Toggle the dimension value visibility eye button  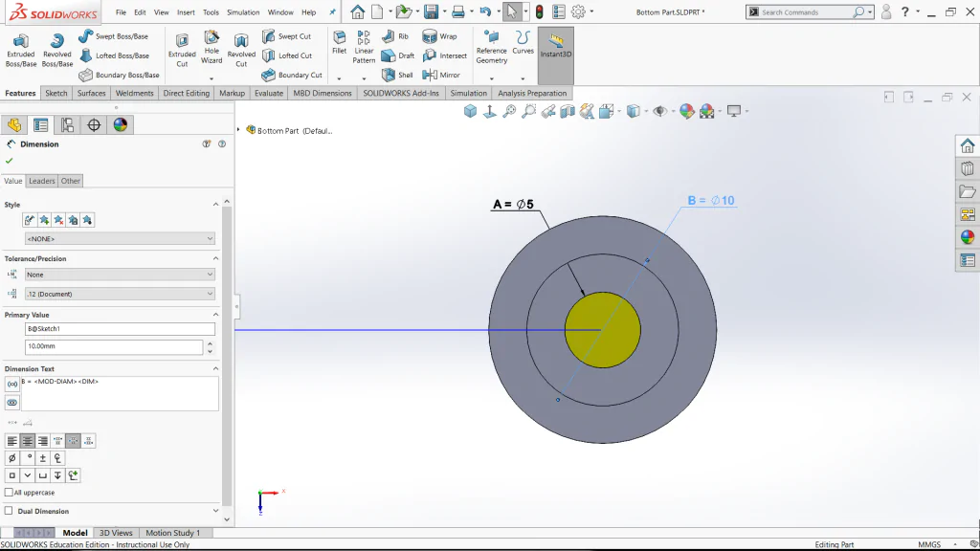click(x=11, y=403)
